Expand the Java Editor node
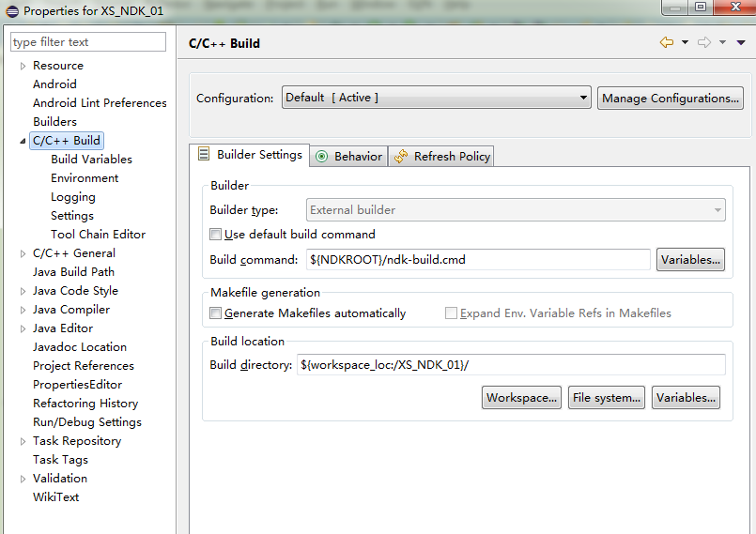756x534 pixels. tap(23, 328)
